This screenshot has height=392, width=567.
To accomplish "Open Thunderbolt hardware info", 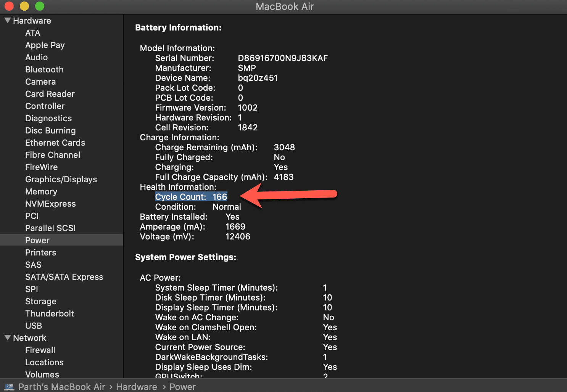I will [50, 313].
